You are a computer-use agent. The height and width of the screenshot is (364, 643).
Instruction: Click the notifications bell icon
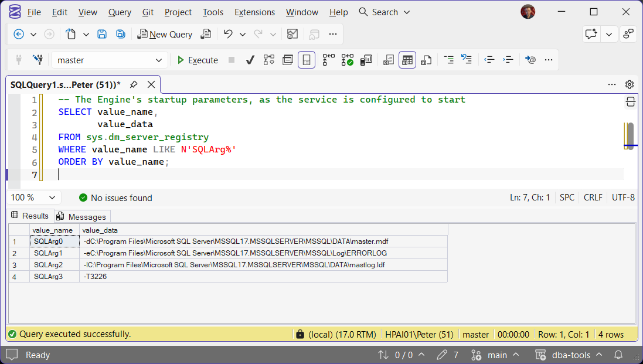tap(618, 355)
